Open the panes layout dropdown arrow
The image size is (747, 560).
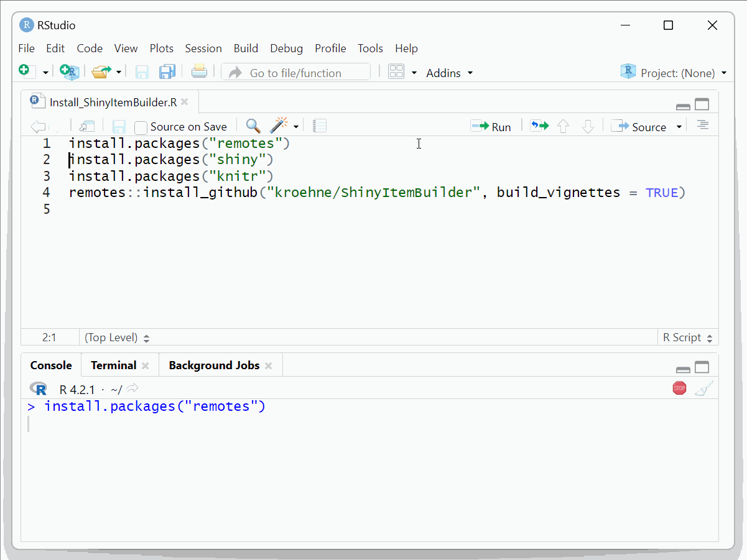[x=414, y=73]
